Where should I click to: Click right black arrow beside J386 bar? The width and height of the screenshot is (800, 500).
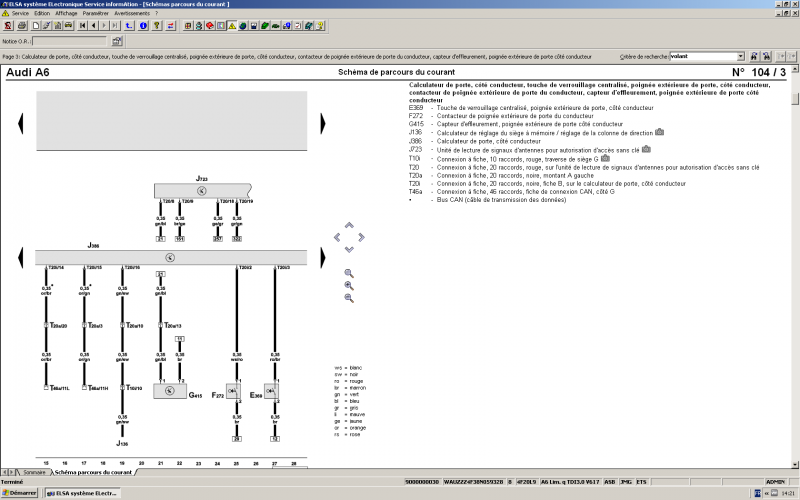point(322,258)
